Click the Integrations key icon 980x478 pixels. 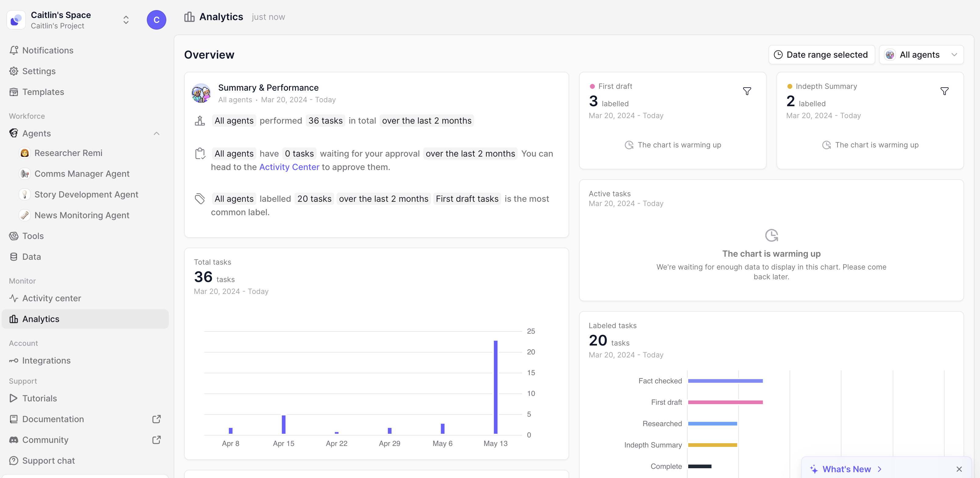tap(14, 360)
